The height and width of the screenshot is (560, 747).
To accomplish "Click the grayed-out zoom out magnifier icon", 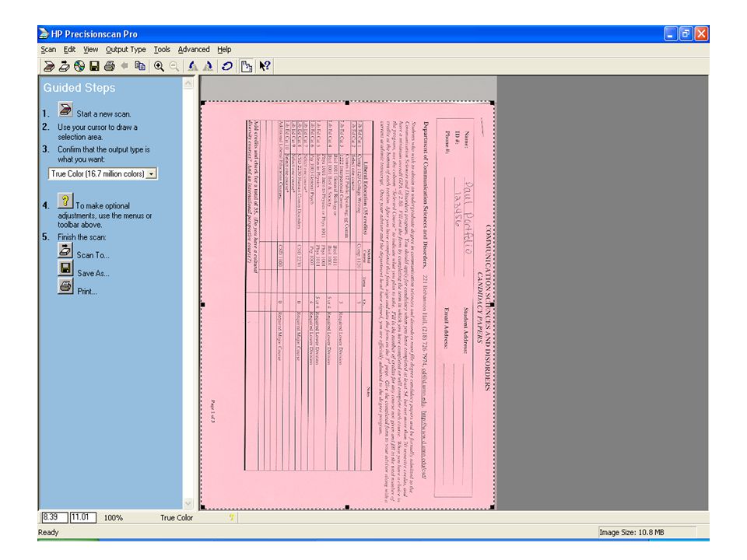I will pos(174,66).
